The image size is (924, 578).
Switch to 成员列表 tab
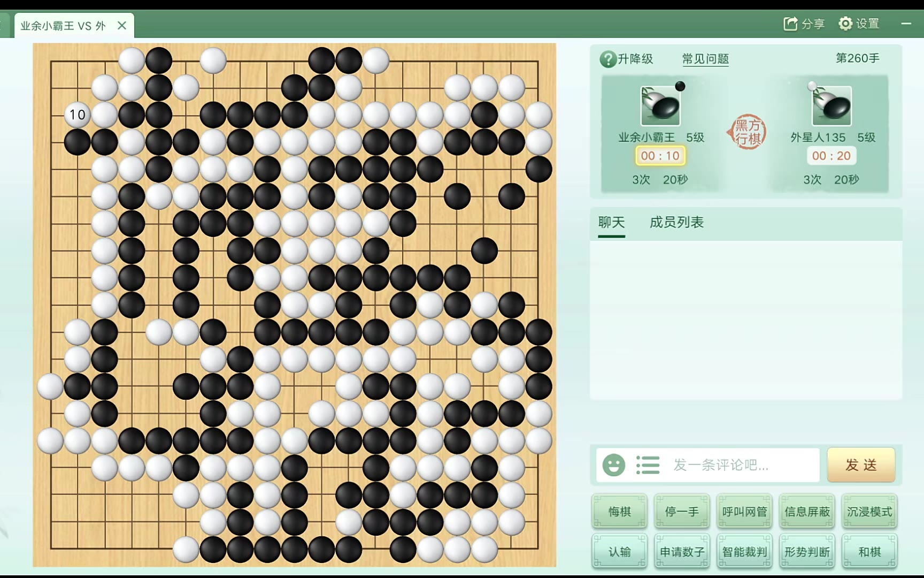(x=676, y=223)
